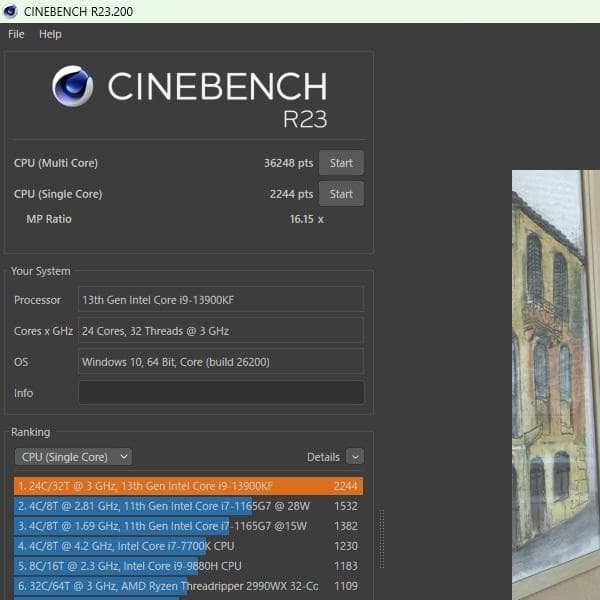Open the File menu

click(x=16, y=34)
